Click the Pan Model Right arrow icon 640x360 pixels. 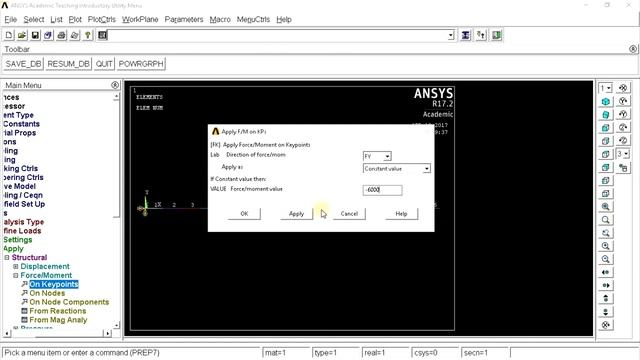coord(606,285)
